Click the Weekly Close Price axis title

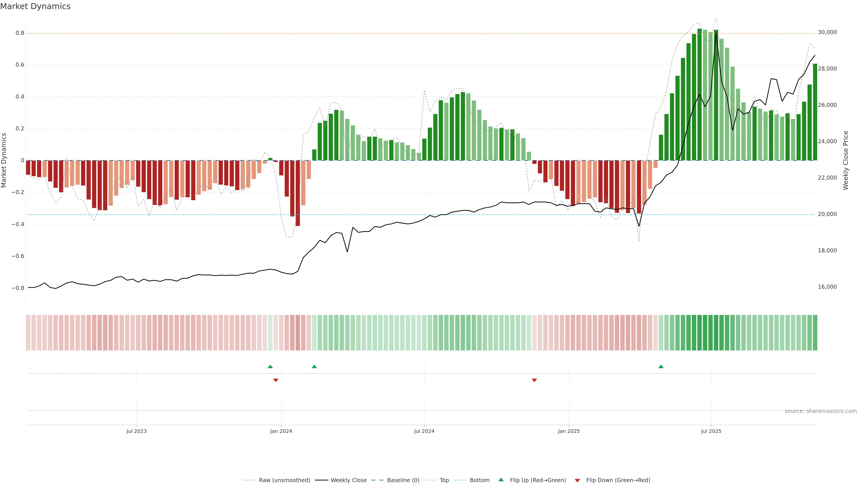pyautogui.click(x=846, y=160)
